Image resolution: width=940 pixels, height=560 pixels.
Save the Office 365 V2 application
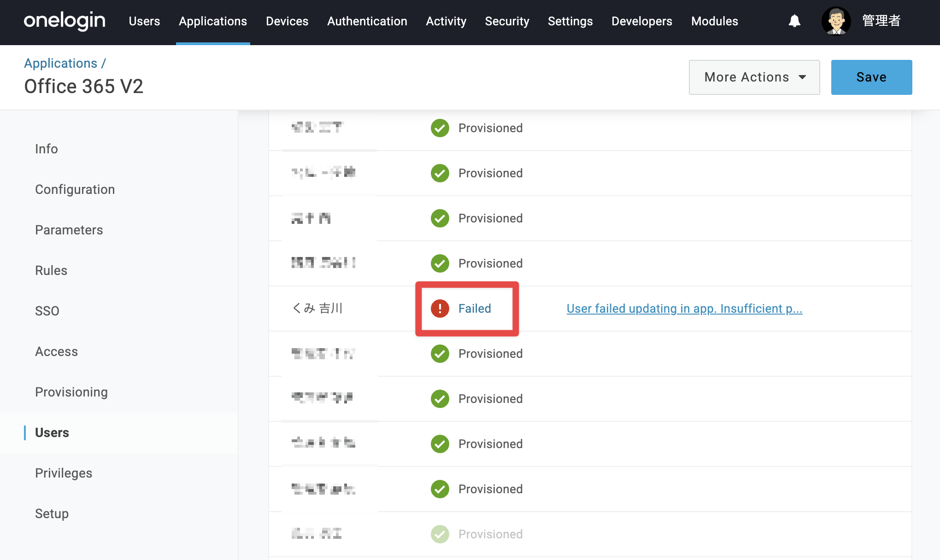click(872, 77)
